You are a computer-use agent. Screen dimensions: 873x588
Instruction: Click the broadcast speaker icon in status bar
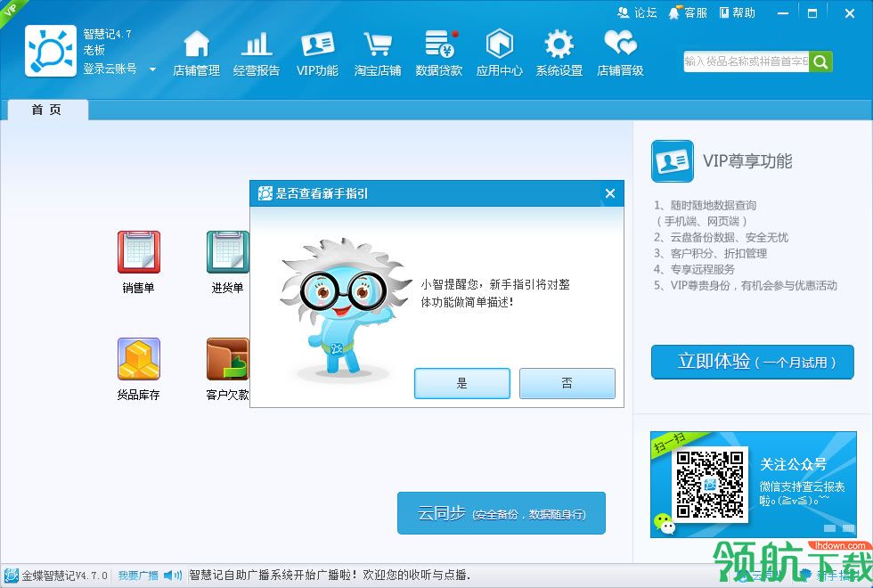click(173, 576)
